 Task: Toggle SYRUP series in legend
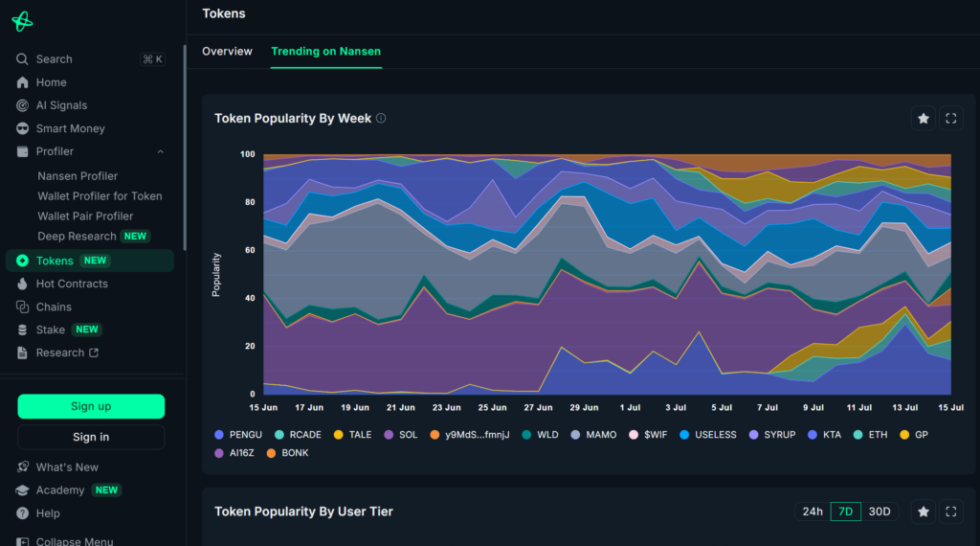772,435
